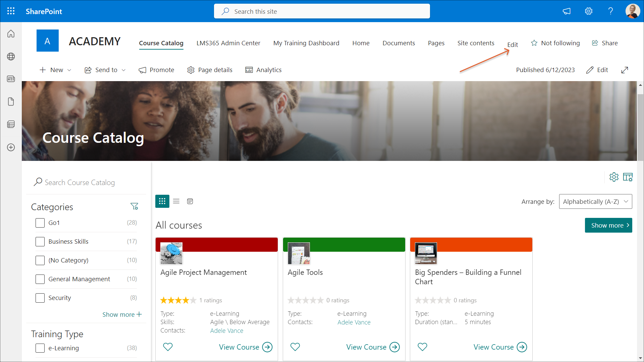This screenshot has width=644, height=362.
Task: Enable the Security category filter
Action: (x=40, y=298)
